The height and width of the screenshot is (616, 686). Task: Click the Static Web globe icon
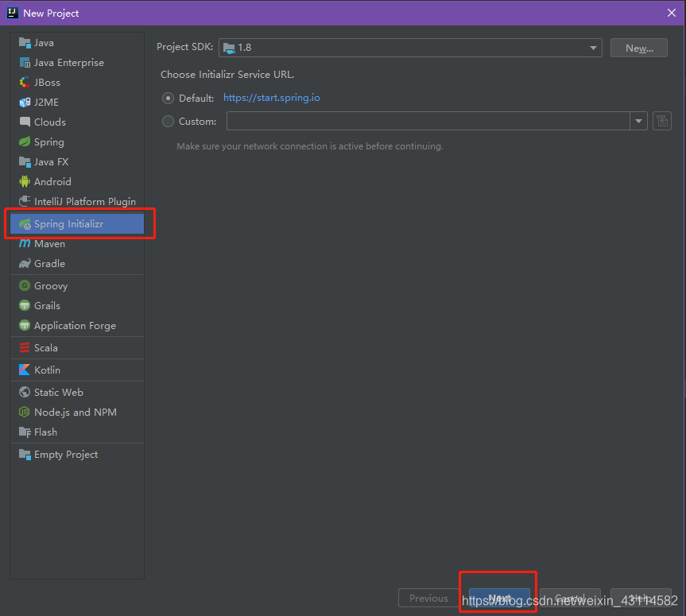(x=25, y=393)
